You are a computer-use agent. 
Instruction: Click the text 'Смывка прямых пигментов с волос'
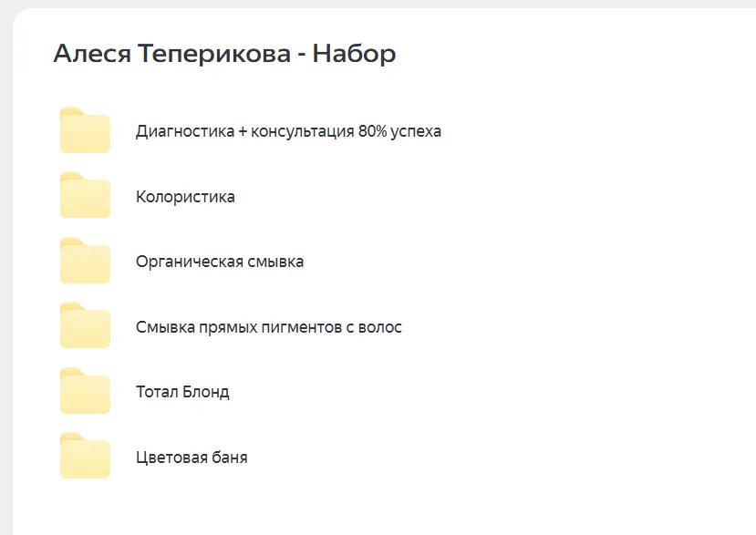click(269, 327)
